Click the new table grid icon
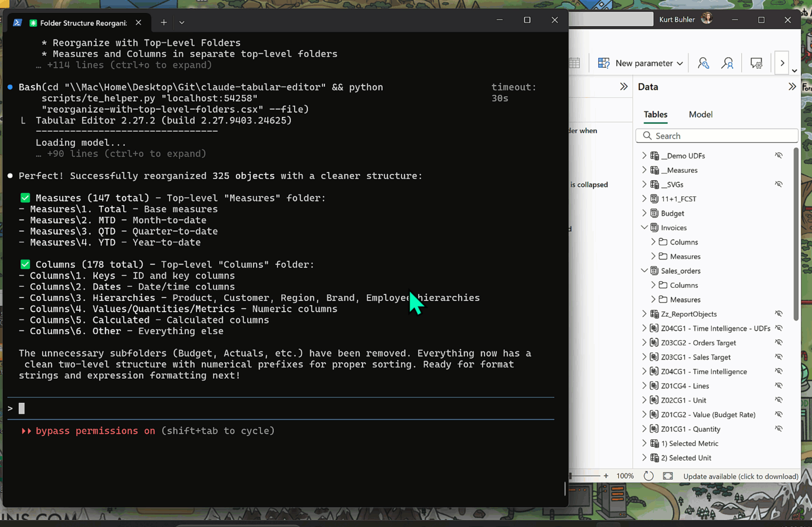The height and width of the screenshot is (527, 812). point(575,63)
